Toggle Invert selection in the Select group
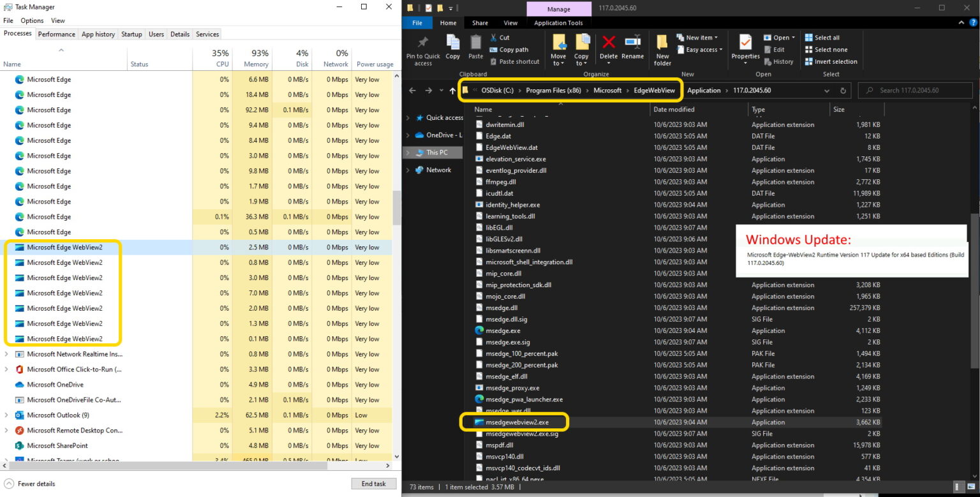 tap(831, 61)
